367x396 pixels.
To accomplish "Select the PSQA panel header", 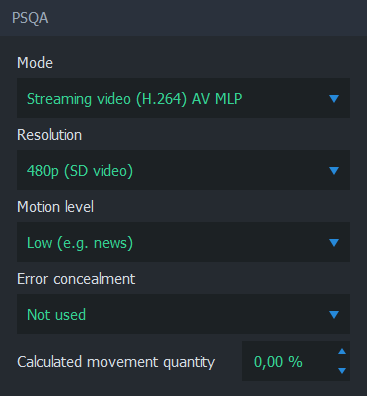I will 183,18.
